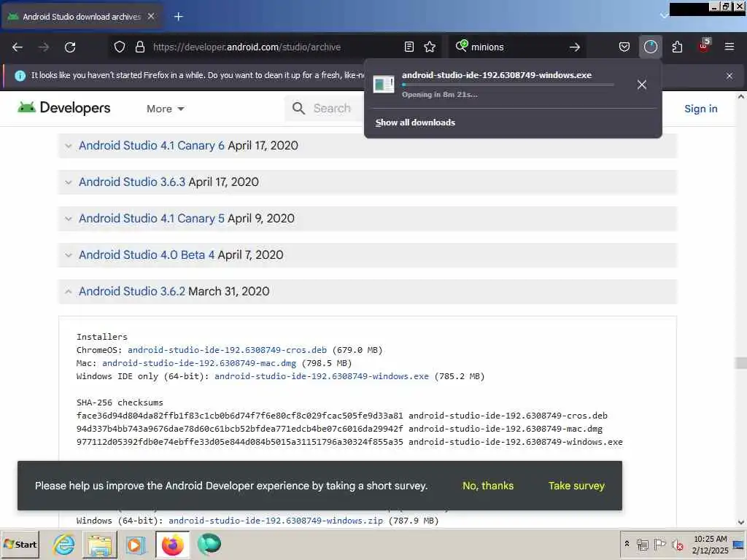Collapse Android Studio 3.6.2 section
This screenshot has width=747, height=560.
(68, 292)
